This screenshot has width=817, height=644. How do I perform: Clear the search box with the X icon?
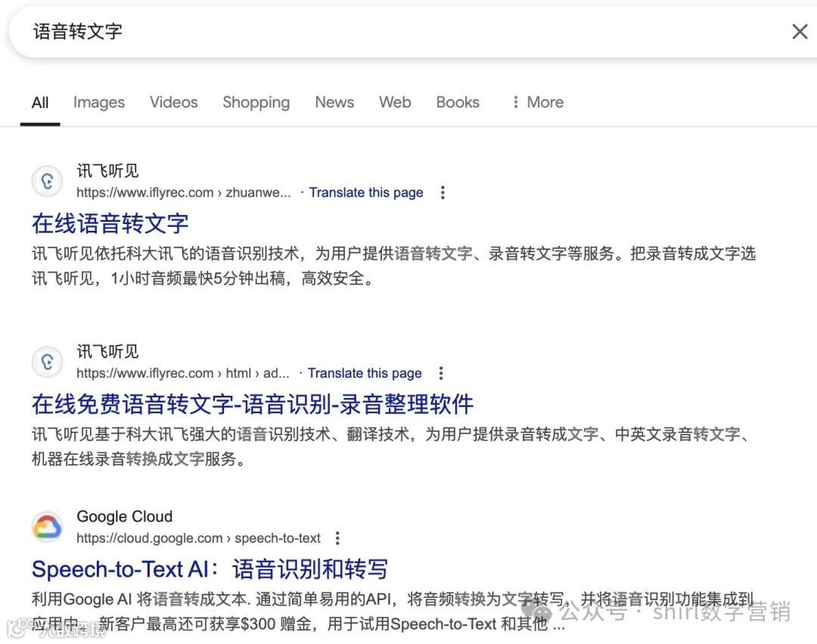800,31
